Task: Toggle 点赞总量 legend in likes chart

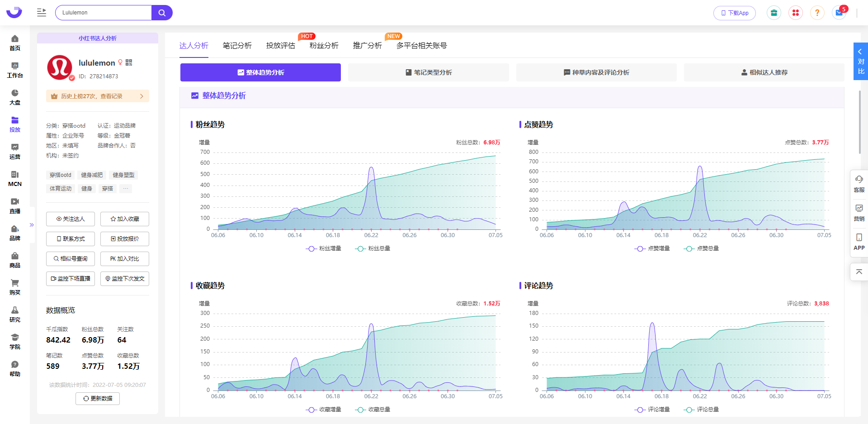Action: tap(701, 248)
